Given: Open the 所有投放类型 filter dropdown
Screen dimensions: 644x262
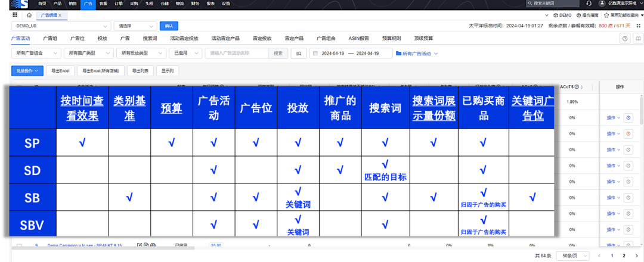Looking at the screenshot, I should (141, 54).
